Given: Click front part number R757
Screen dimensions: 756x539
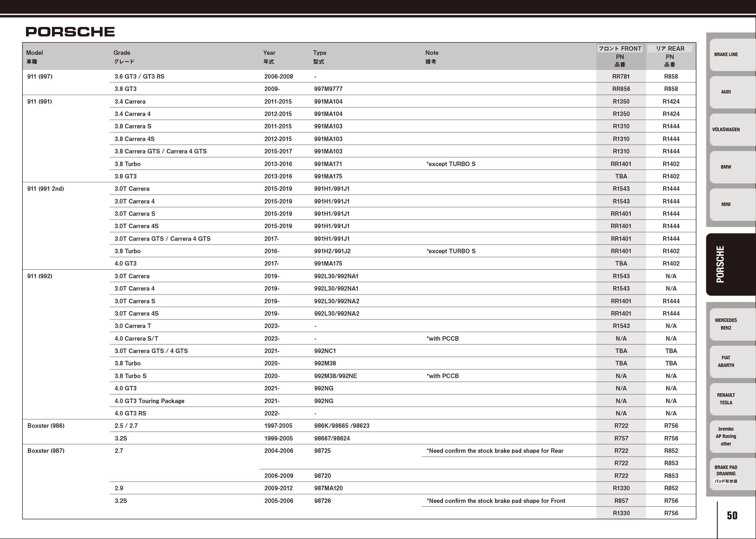Looking at the screenshot, I should tap(621, 439).
